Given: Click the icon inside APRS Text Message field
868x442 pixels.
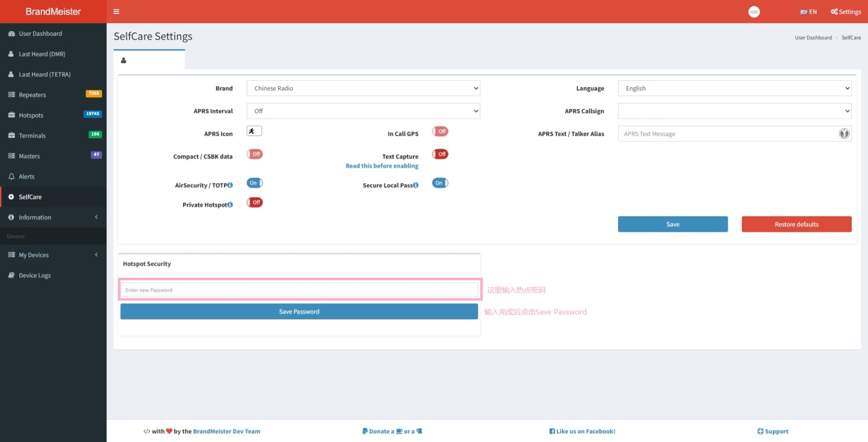Looking at the screenshot, I should 844,133.
